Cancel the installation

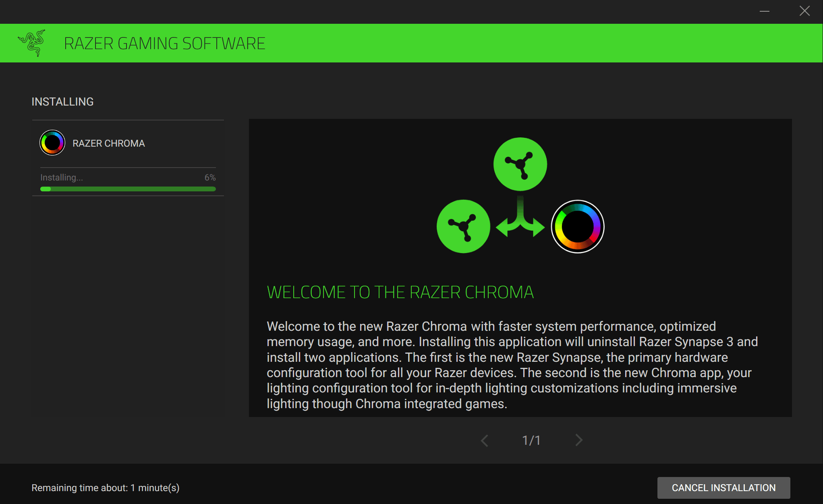click(x=723, y=487)
